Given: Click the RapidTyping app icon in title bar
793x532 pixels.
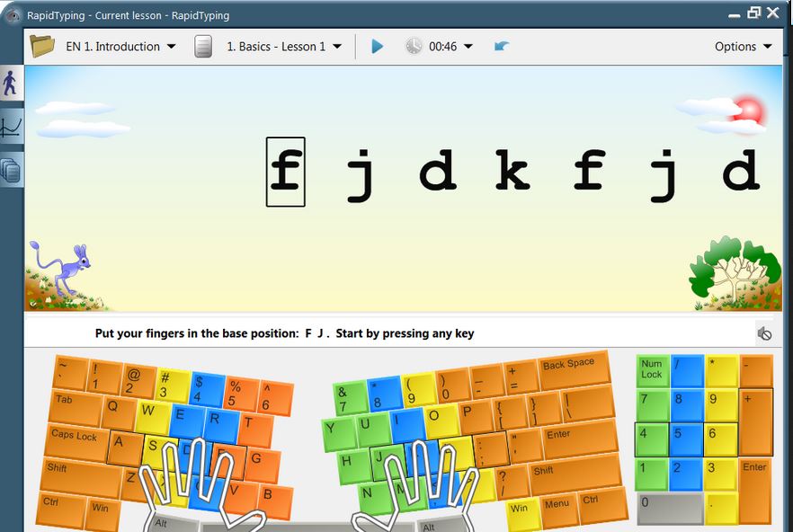Looking at the screenshot, I should pyautogui.click(x=13, y=15).
